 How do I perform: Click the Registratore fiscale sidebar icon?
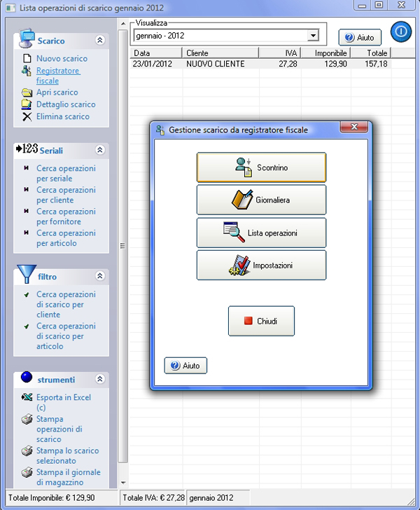pos(27,71)
